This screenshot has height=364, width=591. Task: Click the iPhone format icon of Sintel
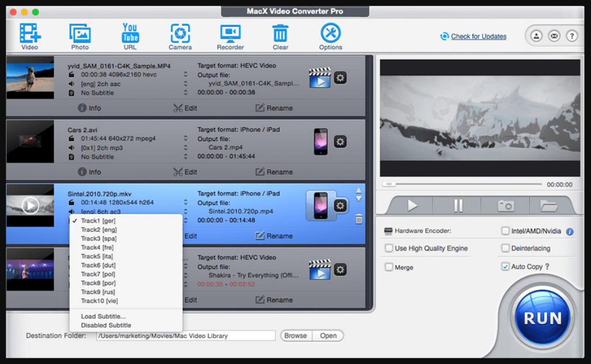pyautogui.click(x=321, y=206)
